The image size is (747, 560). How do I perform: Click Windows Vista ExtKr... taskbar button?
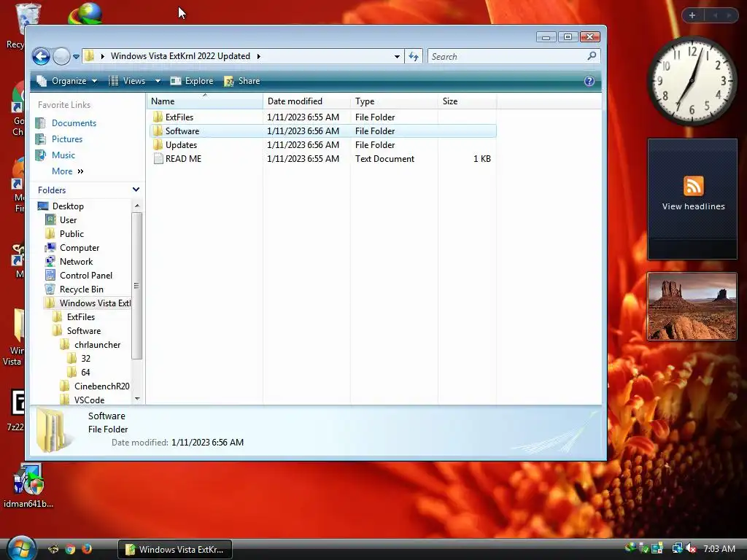click(x=175, y=550)
